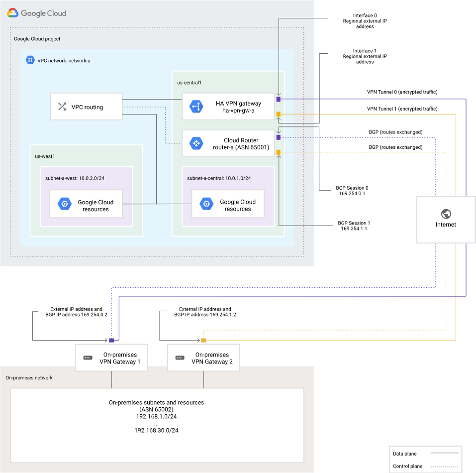Click the On-premises VPN Gateway 1 device icon
476x473 pixels.
tap(88, 358)
